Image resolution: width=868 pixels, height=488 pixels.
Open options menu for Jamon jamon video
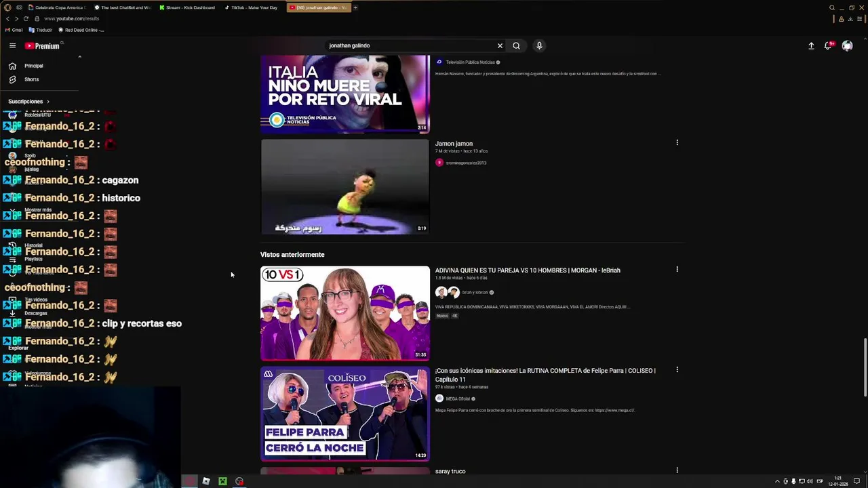677,142
